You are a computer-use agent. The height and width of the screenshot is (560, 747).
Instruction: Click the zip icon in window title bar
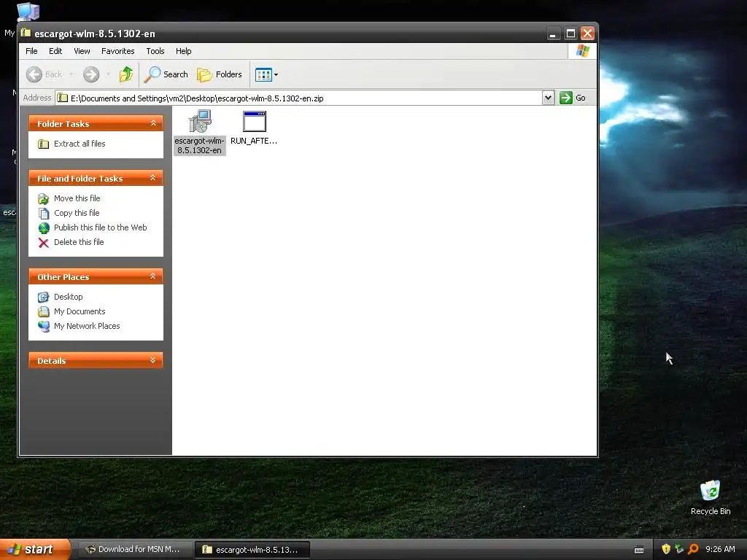click(26, 33)
